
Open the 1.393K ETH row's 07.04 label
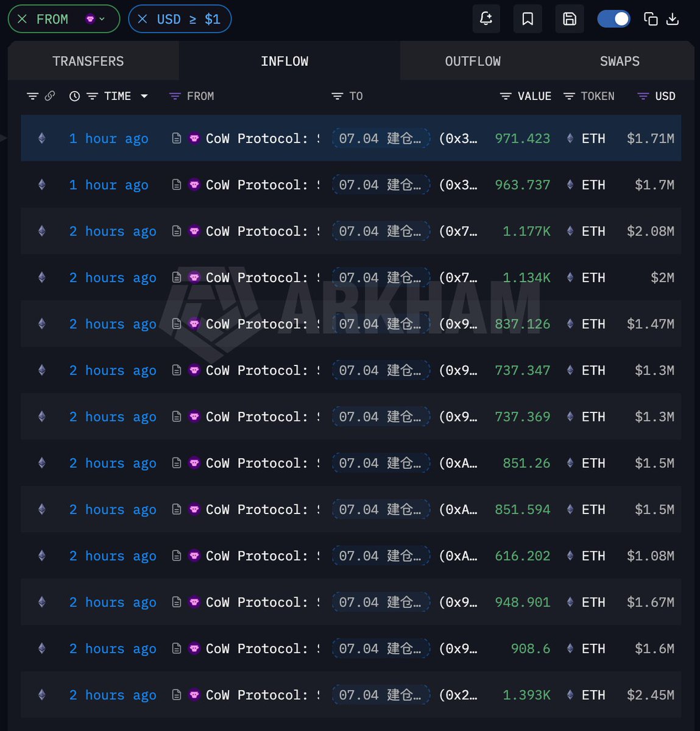(381, 694)
